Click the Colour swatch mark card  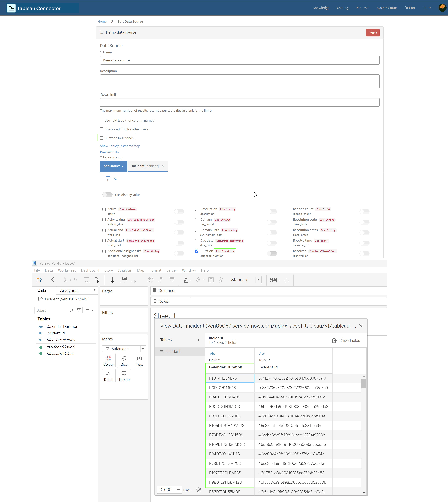[x=109, y=361]
